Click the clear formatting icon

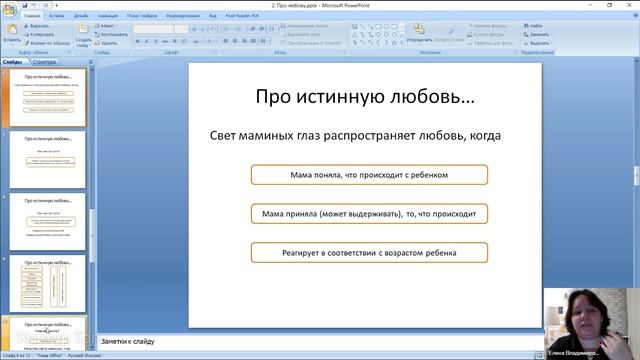click(213, 29)
